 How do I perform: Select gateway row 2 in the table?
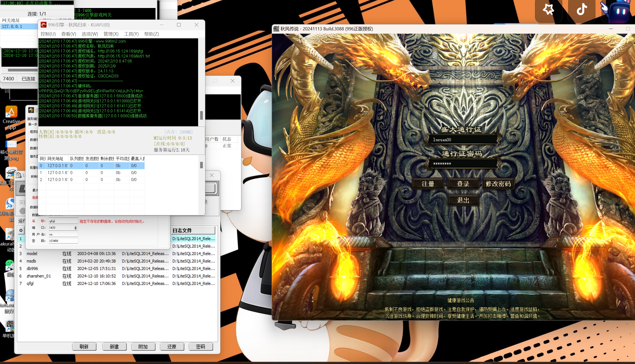tap(91, 180)
